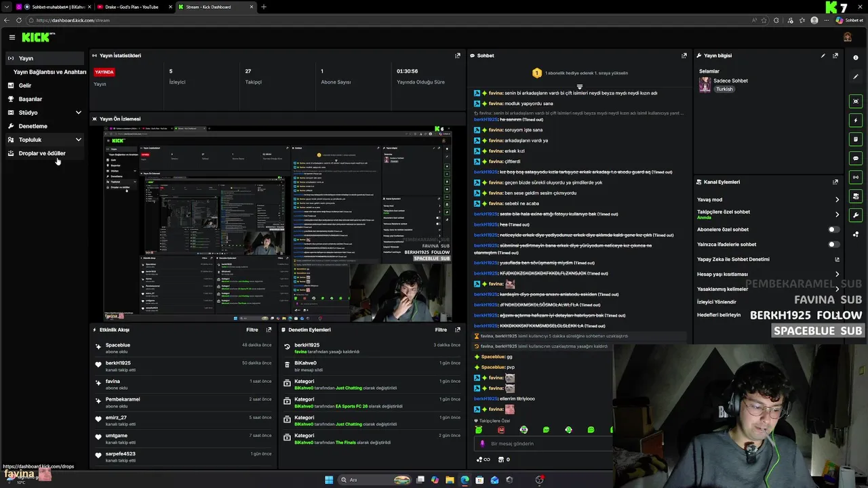Open Yapay Zeka ile Sohbet Denetimi external link
868x488 pixels.
coord(837,259)
